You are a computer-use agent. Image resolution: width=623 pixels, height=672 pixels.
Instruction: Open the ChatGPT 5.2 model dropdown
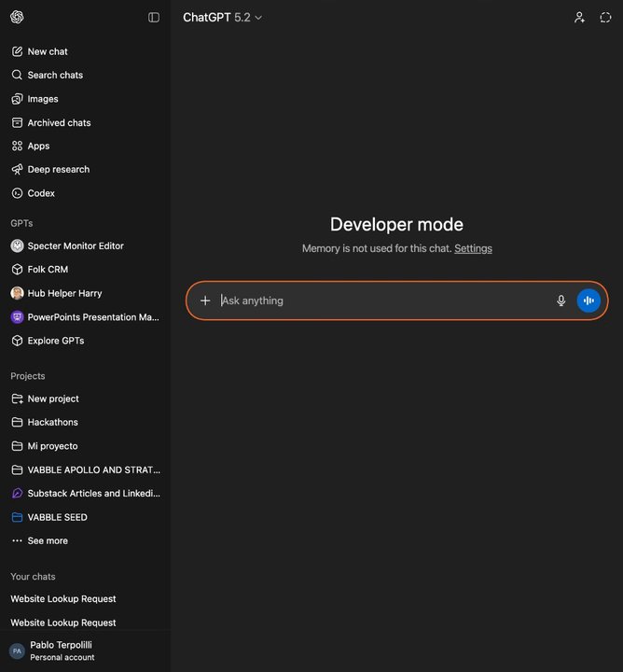pos(223,17)
